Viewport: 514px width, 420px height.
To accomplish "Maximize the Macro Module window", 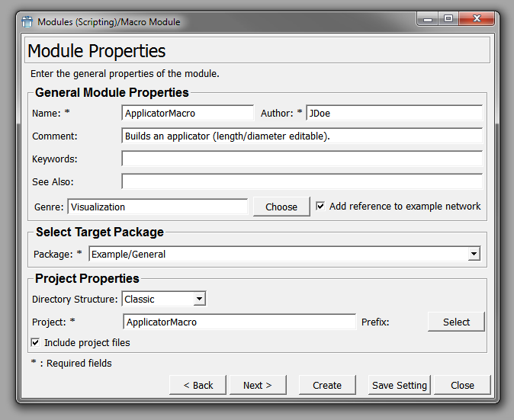I will click(x=448, y=20).
